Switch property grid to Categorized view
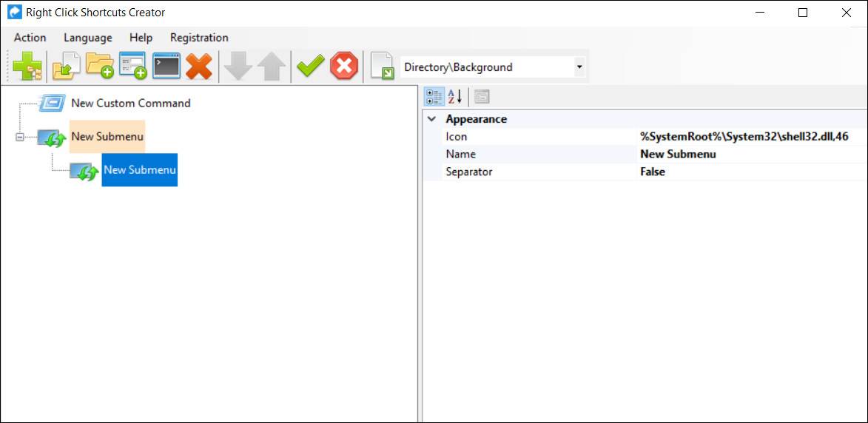 [x=434, y=97]
